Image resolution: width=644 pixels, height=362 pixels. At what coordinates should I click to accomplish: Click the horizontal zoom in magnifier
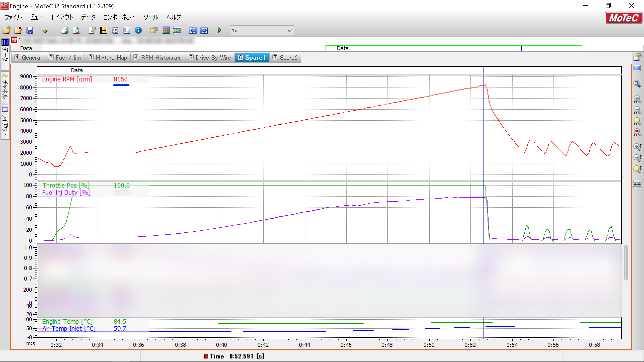coord(637,99)
